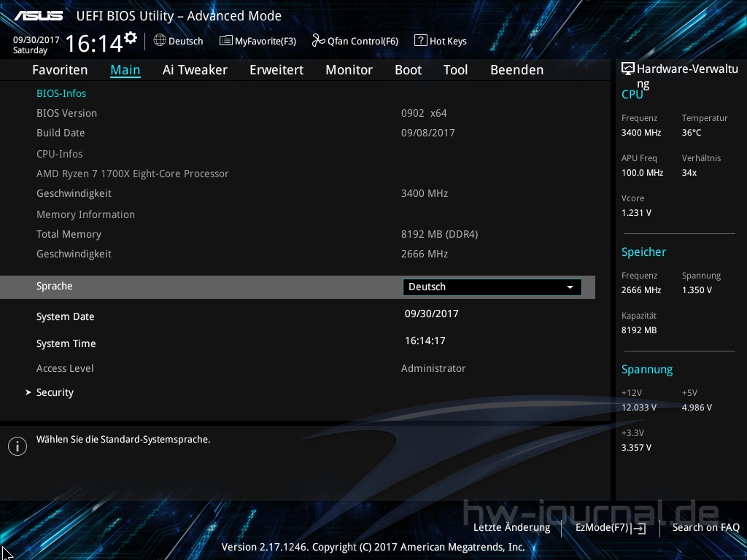This screenshot has width=747, height=560.
Task: Click the globe language icon
Action: tap(160, 41)
